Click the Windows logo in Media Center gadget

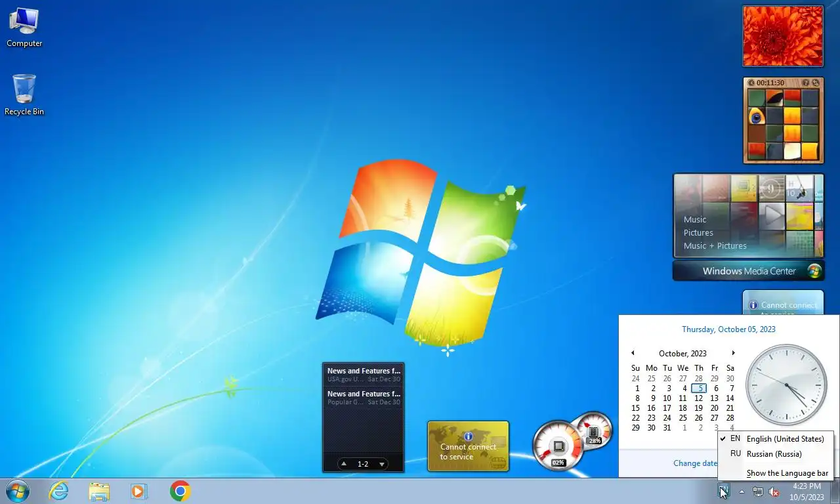click(x=814, y=271)
